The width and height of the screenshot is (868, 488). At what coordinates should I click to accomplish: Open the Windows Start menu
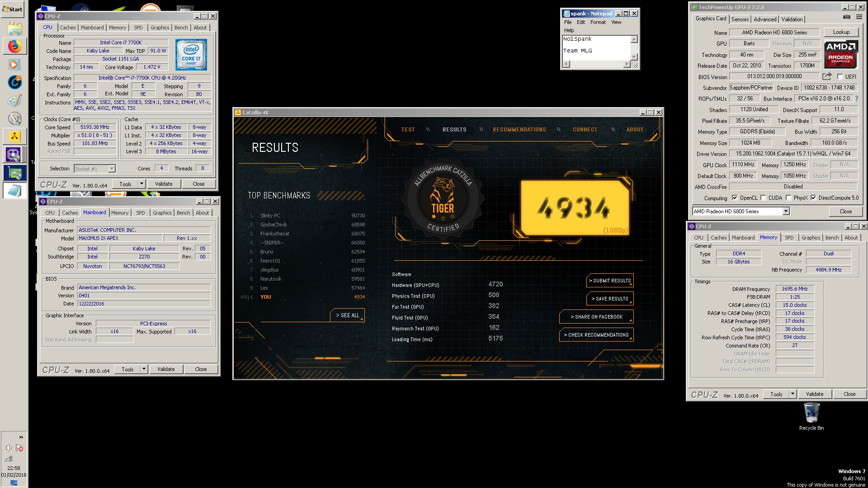coord(13,9)
